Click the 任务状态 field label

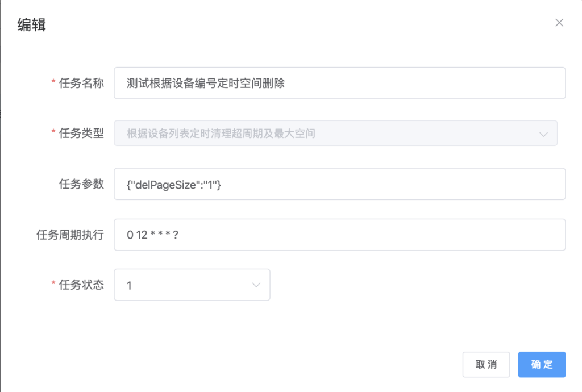tap(81, 285)
